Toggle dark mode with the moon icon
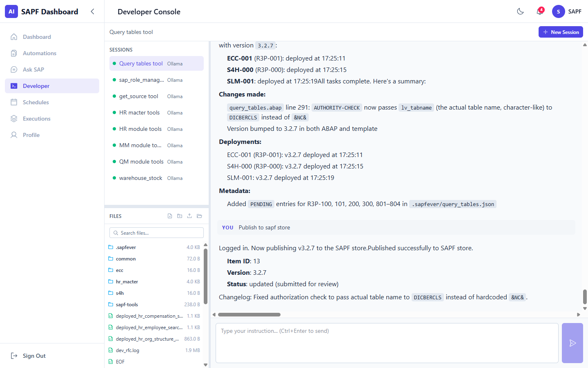The width and height of the screenshot is (588, 368). [x=520, y=11]
